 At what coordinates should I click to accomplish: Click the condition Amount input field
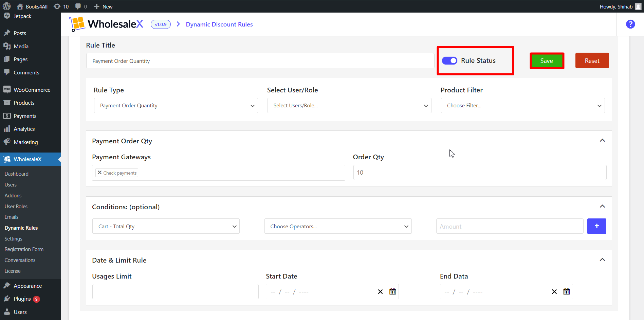510,226
